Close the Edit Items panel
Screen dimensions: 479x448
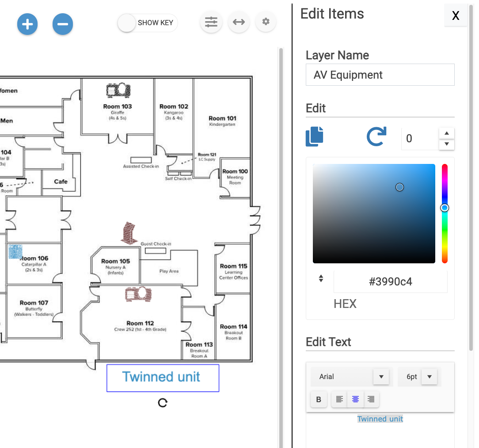click(456, 16)
